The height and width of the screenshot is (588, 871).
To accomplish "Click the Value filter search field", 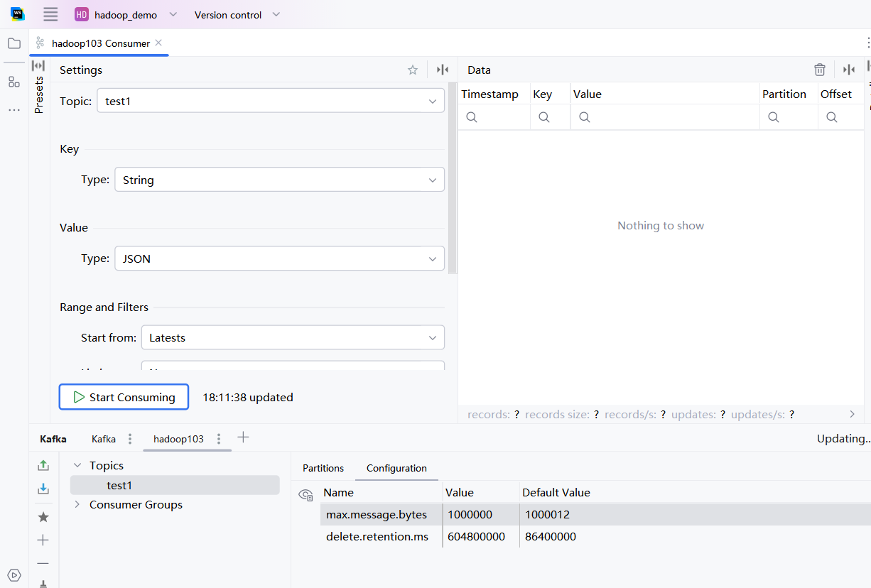I will tap(665, 117).
